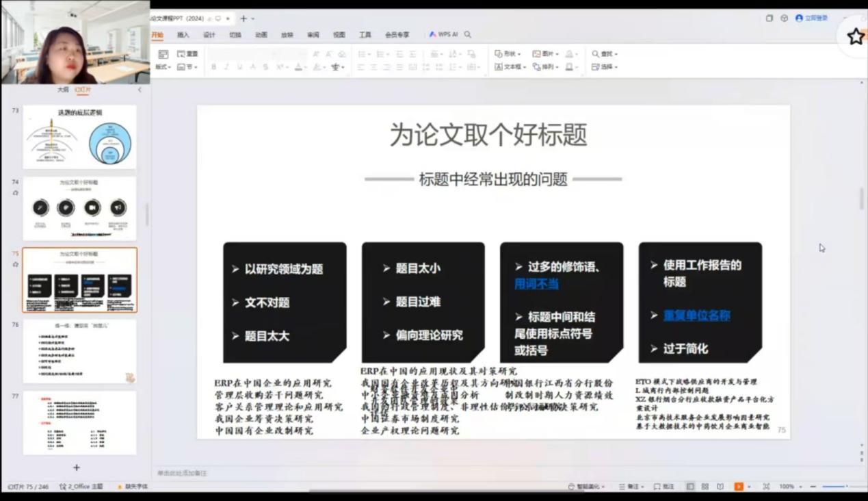868x501 pixels.
Task: Open the 查找 find dropdown
Action: 605,54
